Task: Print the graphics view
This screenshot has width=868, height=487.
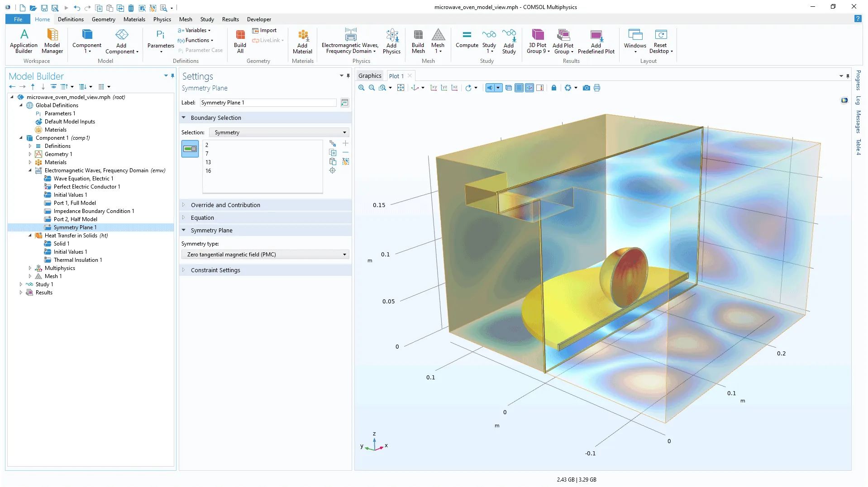Action: 597,88
